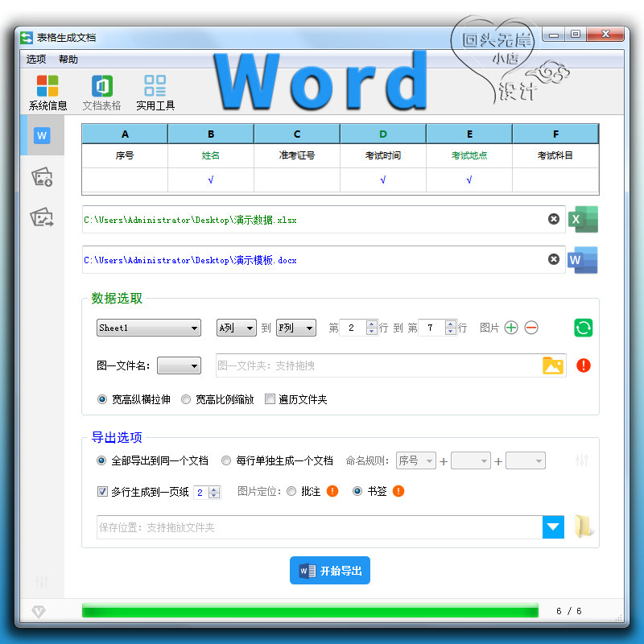644x644 pixels.
Task: Open the A列 start column dropdown
Action: point(237,328)
